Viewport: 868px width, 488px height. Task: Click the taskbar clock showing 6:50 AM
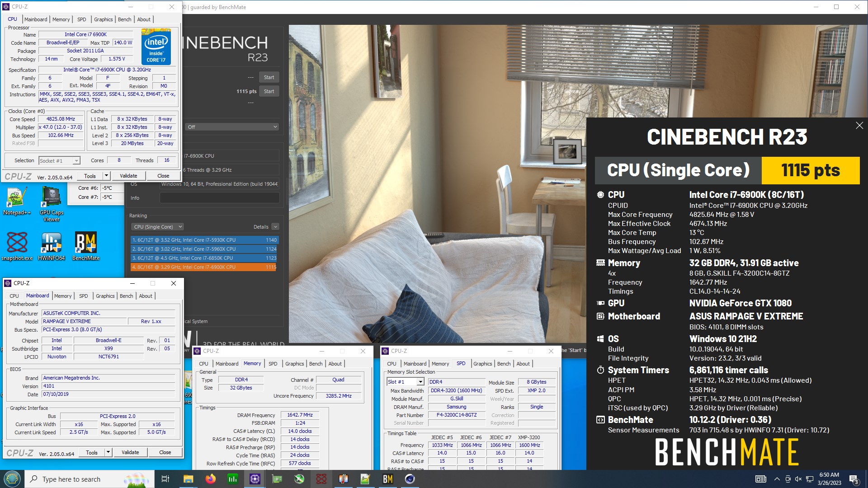(829, 479)
